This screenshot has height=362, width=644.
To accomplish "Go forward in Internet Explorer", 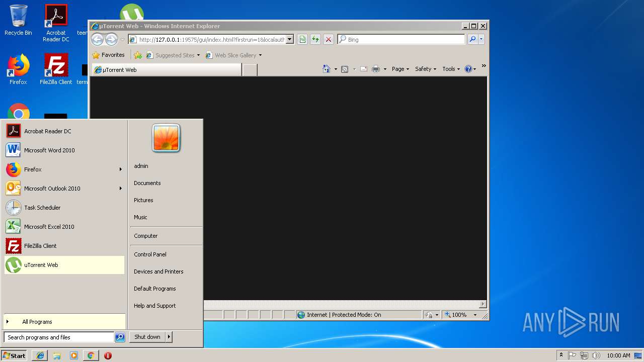I will [x=111, y=39].
